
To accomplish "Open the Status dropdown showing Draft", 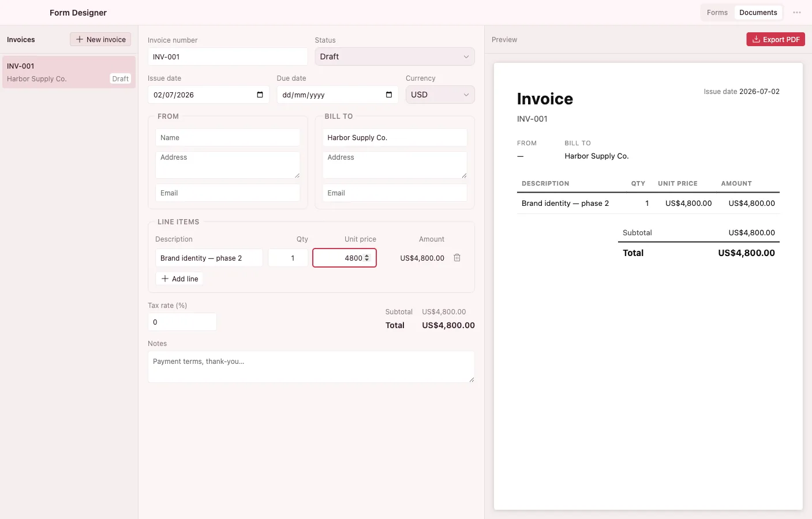I will pos(395,57).
